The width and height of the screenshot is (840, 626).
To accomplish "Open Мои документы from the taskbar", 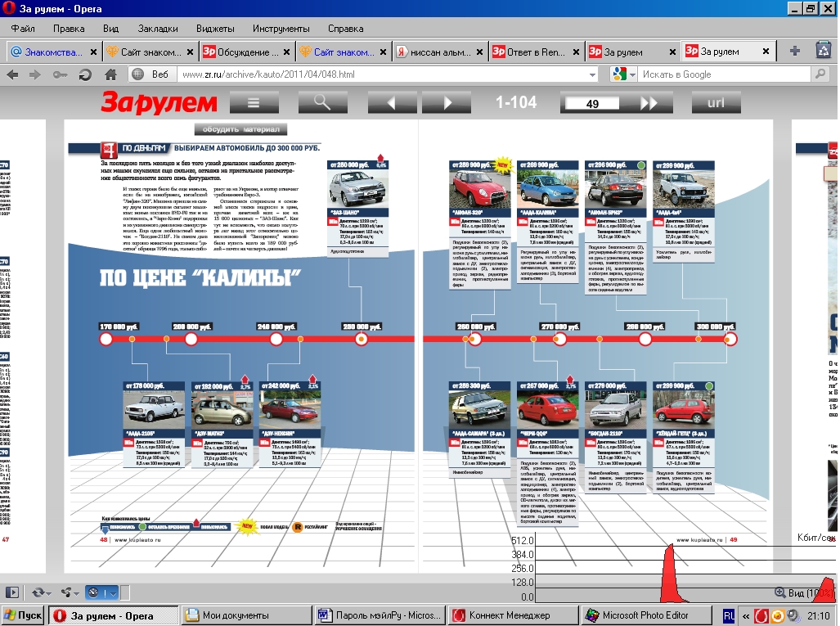I will (x=246, y=615).
